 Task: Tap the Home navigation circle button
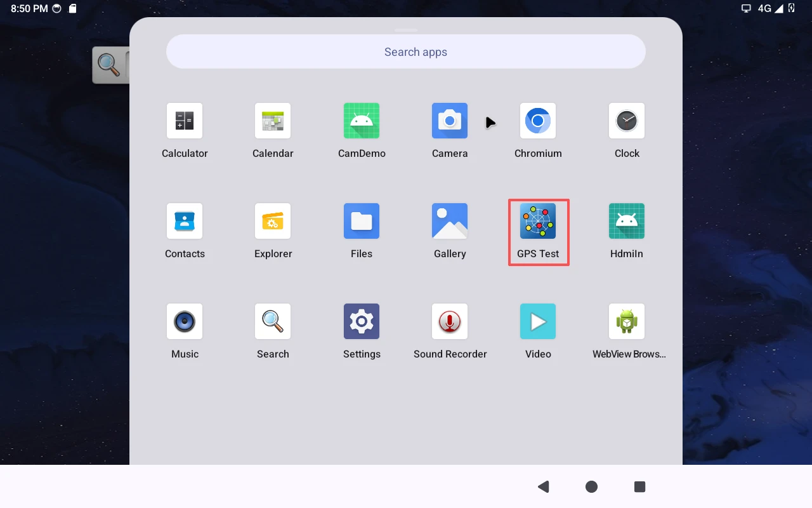tap(591, 486)
